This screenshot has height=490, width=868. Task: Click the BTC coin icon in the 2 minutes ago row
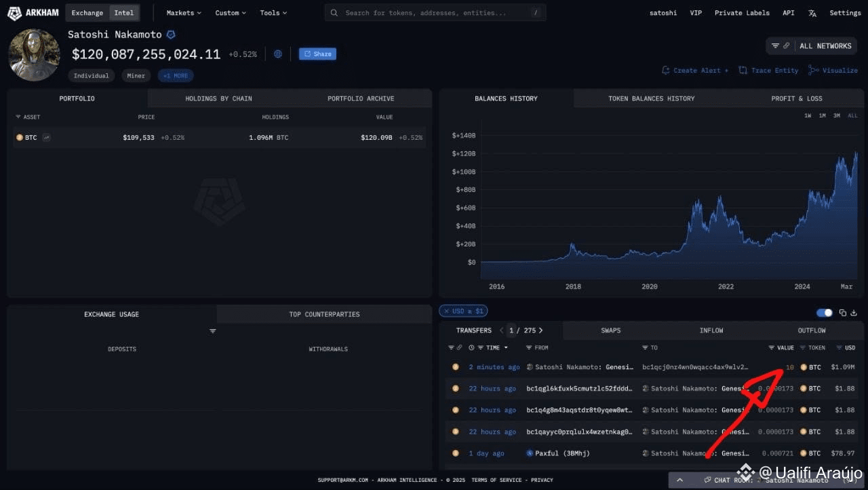coord(456,367)
